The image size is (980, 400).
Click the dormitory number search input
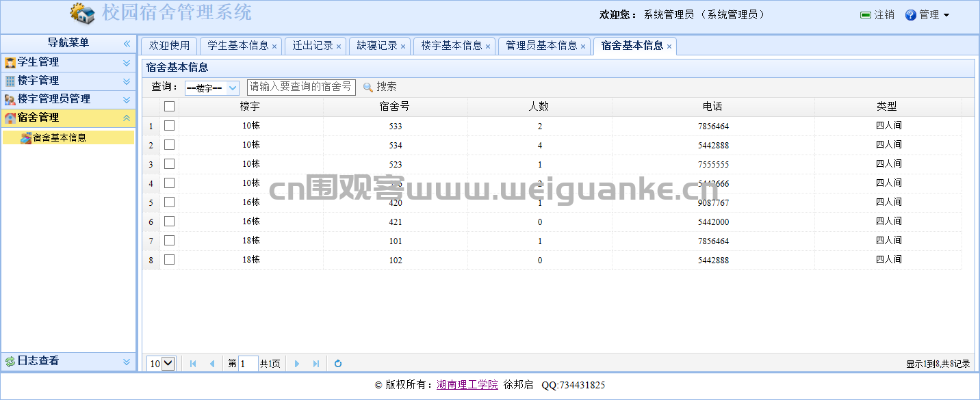pyautogui.click(x=301, y=87)
